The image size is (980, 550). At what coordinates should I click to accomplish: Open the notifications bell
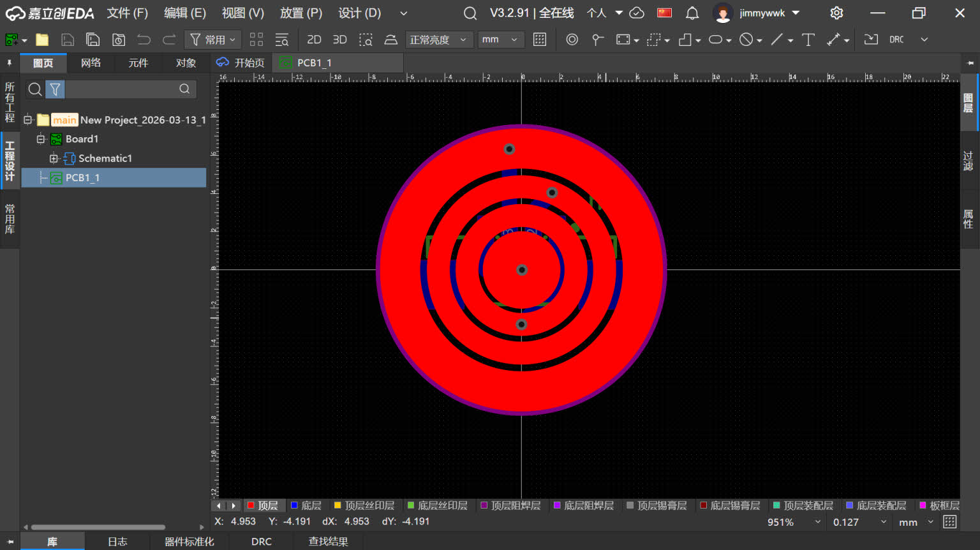tap(692, 13)
